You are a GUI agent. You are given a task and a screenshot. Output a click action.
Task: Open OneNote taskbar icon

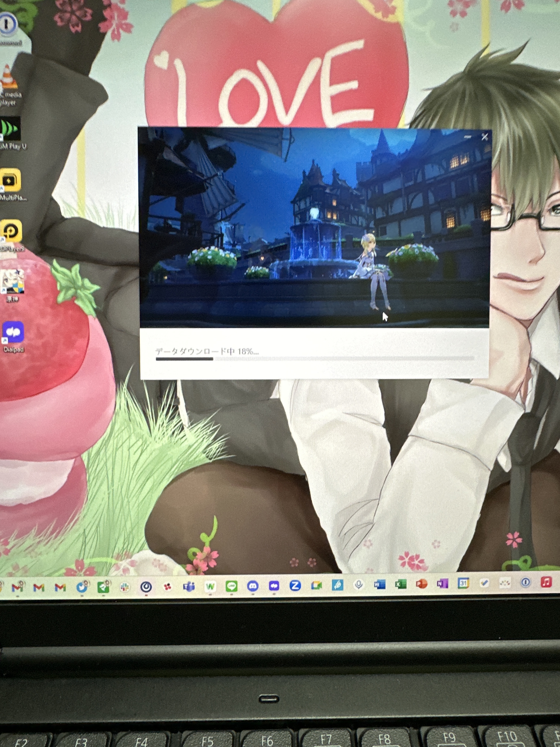coord(442,583)
